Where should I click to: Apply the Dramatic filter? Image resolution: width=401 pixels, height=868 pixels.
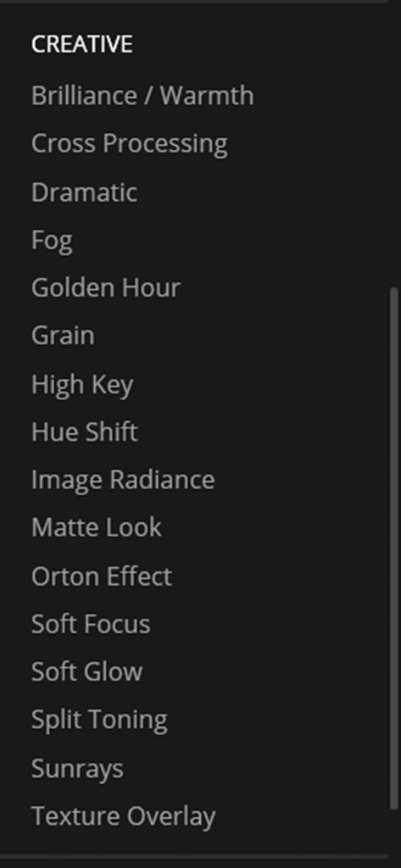pos(84,192)
